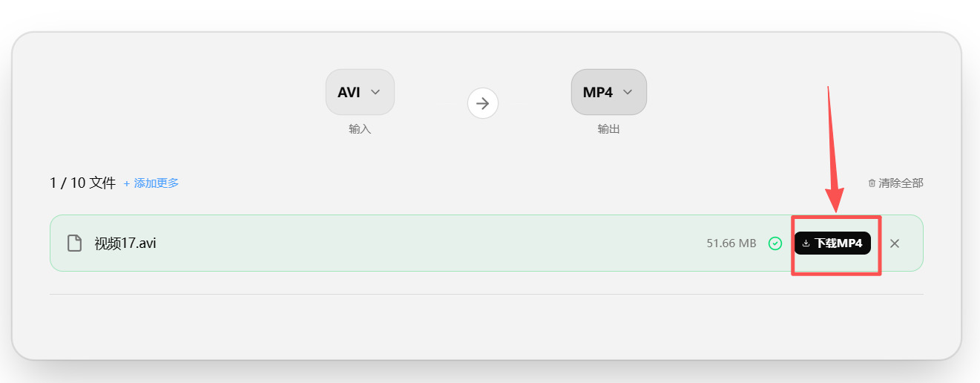Click the green conversion-complete checkmark icon

(x=775, y=243)
